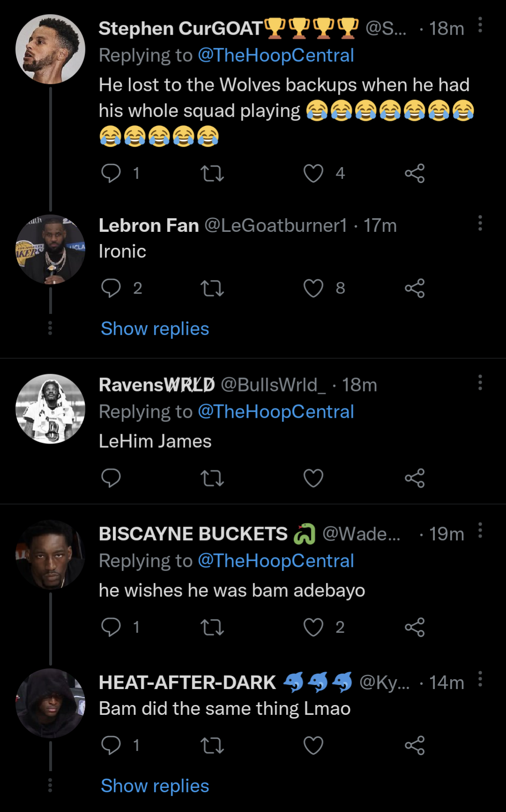Image resolution: width=506 pixels, height=812 pixels.
Task: Like Lebron Fan's 'Ironic' tweet
Action: (x=313, y=289)
